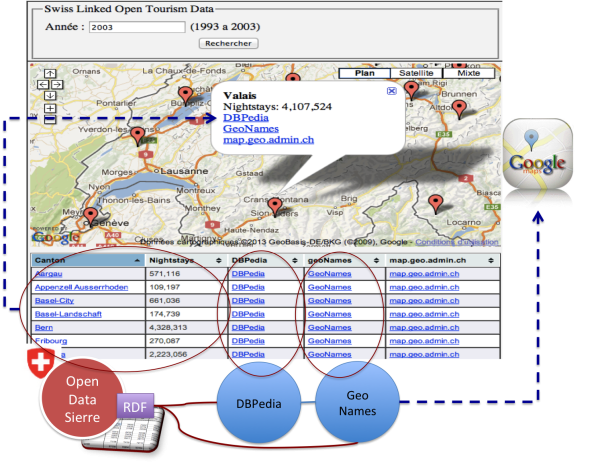Select the 2,223,056 nightstays cell
600x467 pixels.
(186, 354)
